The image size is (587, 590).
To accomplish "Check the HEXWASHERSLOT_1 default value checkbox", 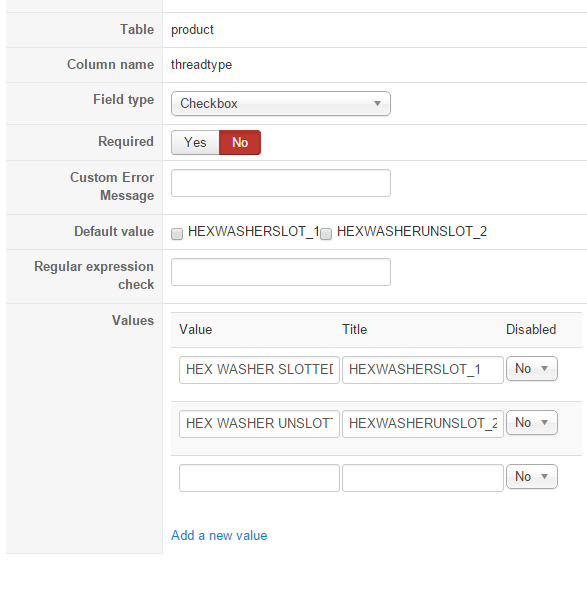I will 177,234.
